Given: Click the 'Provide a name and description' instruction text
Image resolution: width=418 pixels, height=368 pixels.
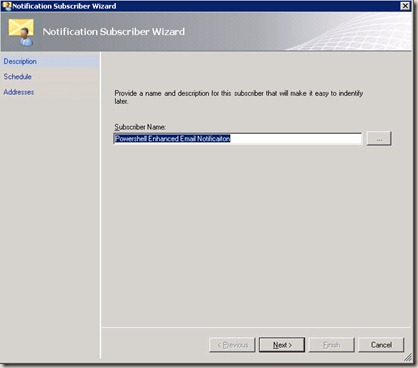Looking at the screenshot, I should [239, 97].
